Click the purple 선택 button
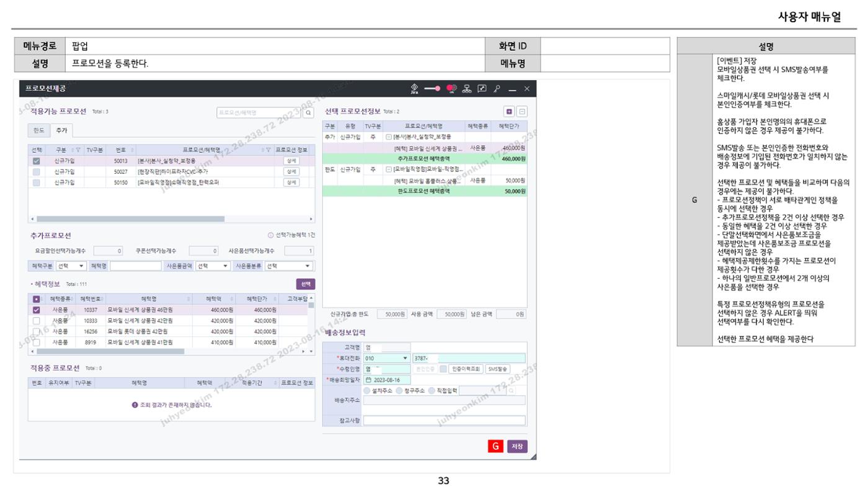The image size is (868, 489). tap(305, 284)
